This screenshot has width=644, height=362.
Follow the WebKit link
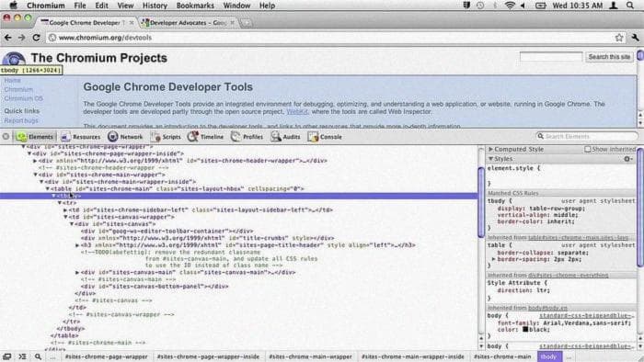tap(297, 111)
